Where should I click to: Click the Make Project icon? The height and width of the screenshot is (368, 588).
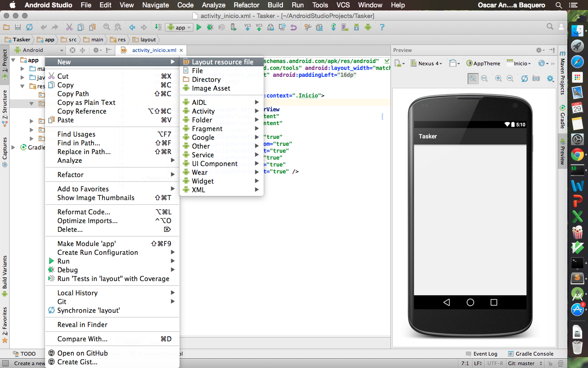tap(158, 28)
